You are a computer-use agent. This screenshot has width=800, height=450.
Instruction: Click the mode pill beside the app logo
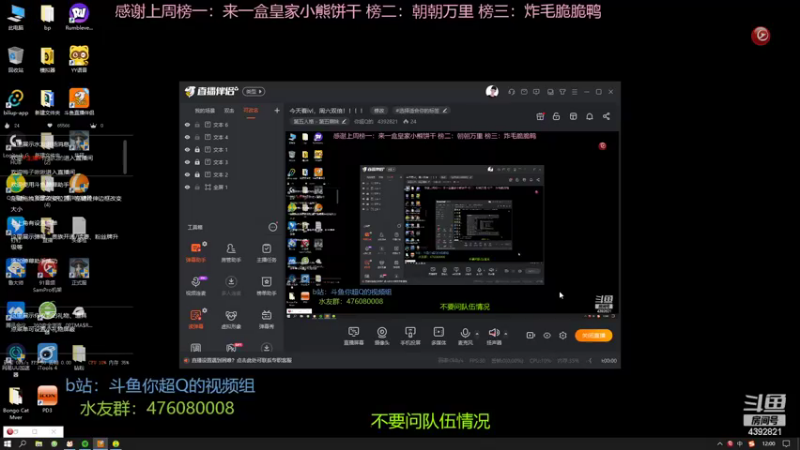(254, 91)
